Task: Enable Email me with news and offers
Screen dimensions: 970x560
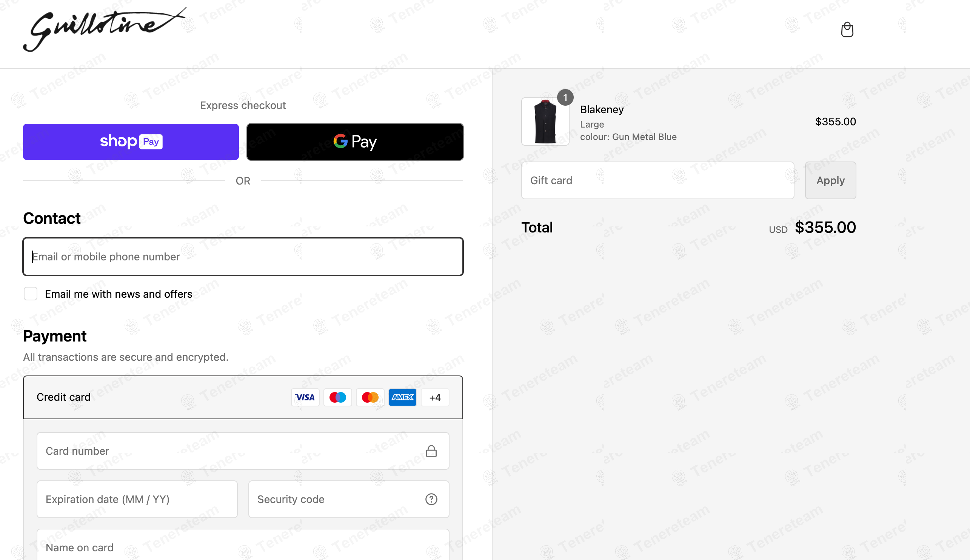Action: pyautogui.click(x=31, y=294)
